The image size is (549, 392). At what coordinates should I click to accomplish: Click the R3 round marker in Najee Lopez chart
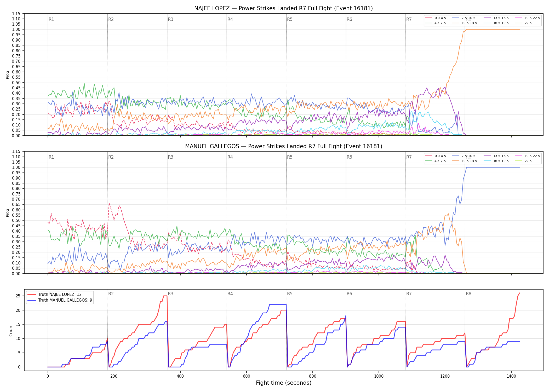(170, 19)
